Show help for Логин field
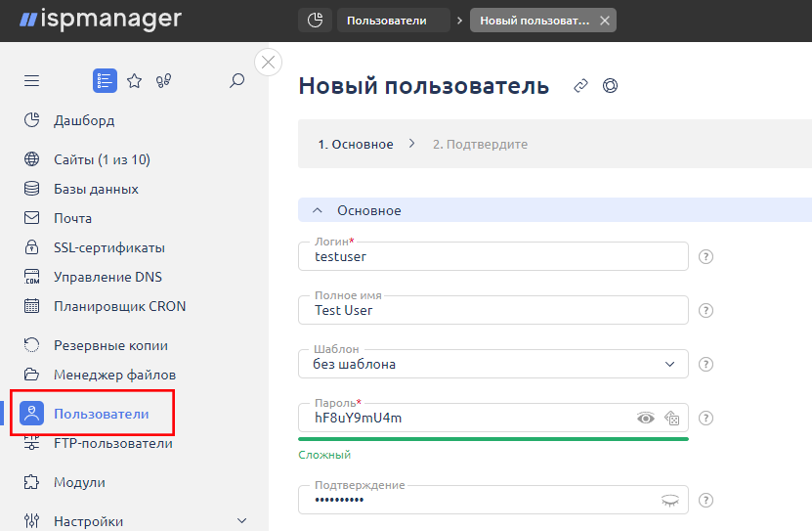This screenshot has height=531, width=812. pyautogui.click(x=705, y=256)
